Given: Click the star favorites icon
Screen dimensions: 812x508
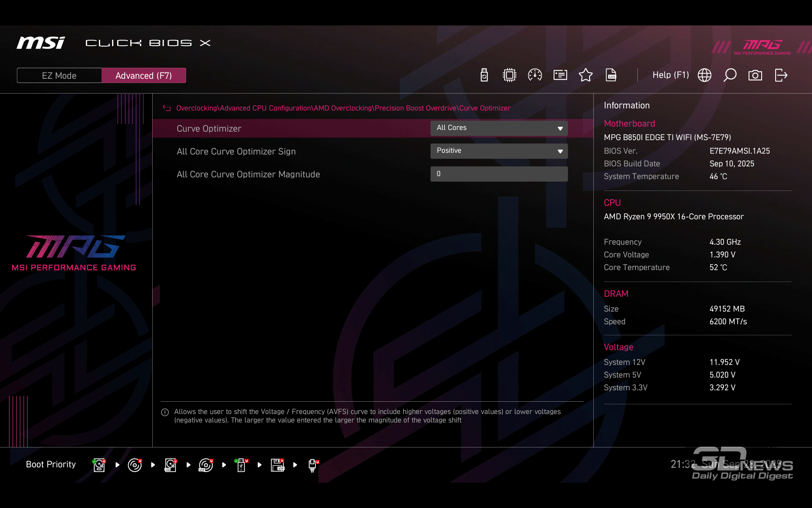Looking at the screenshot, I should 585,75.
